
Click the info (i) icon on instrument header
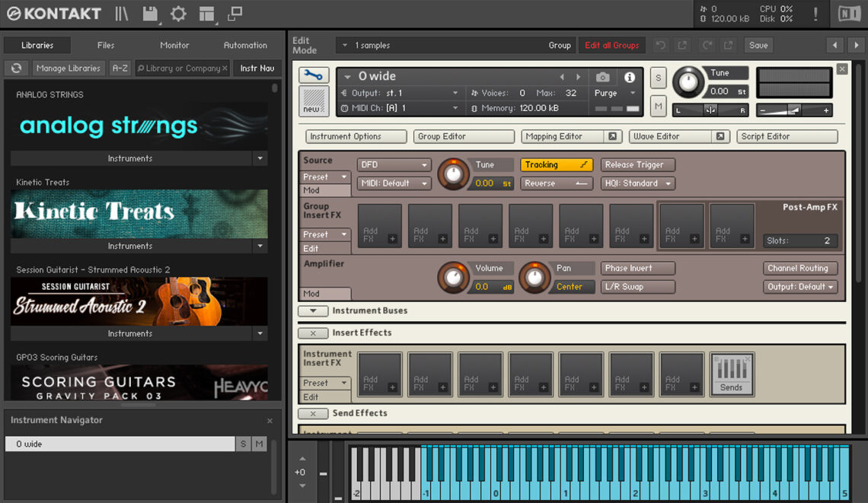point(624,75)
